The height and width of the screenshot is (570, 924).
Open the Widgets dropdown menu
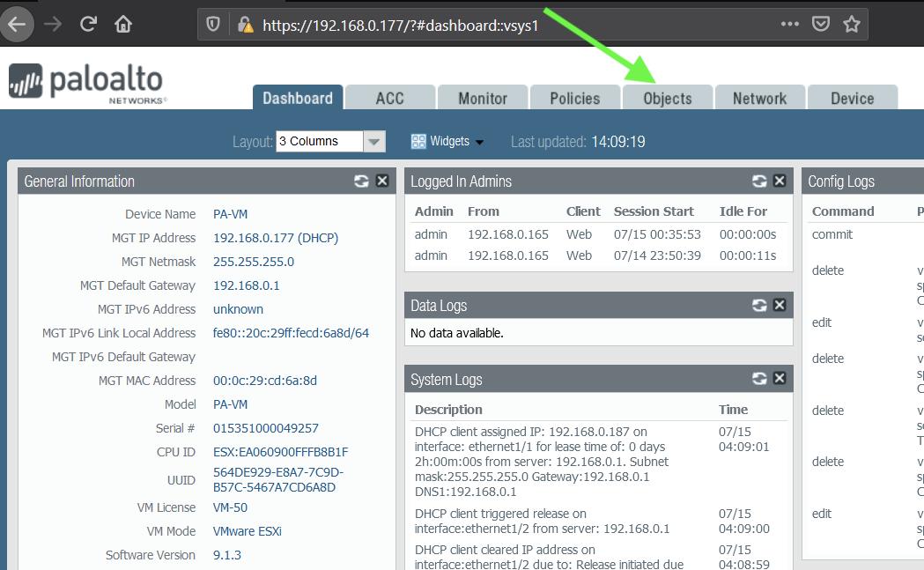pyautogui.click(x=447, y=141)
